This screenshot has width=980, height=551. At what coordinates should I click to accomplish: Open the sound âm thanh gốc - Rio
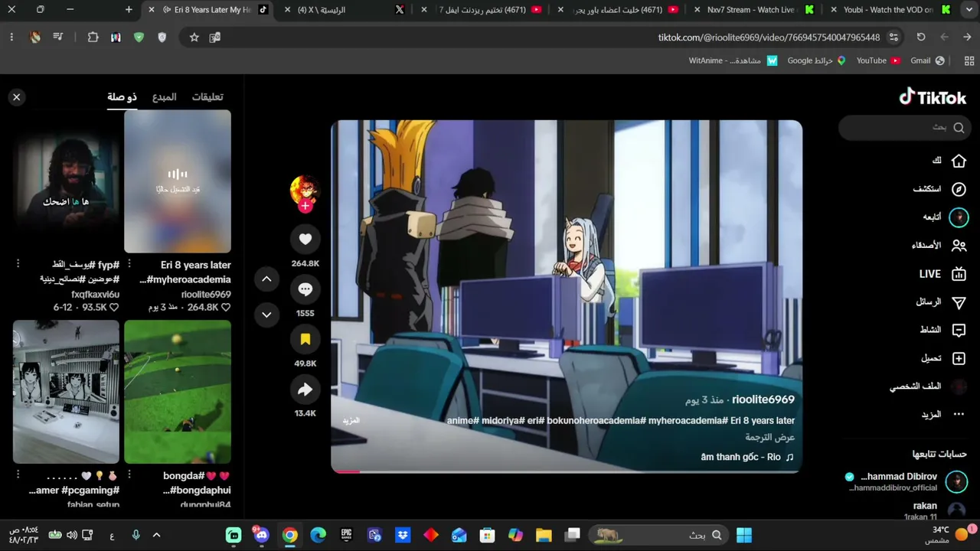[x=747, y=458]
